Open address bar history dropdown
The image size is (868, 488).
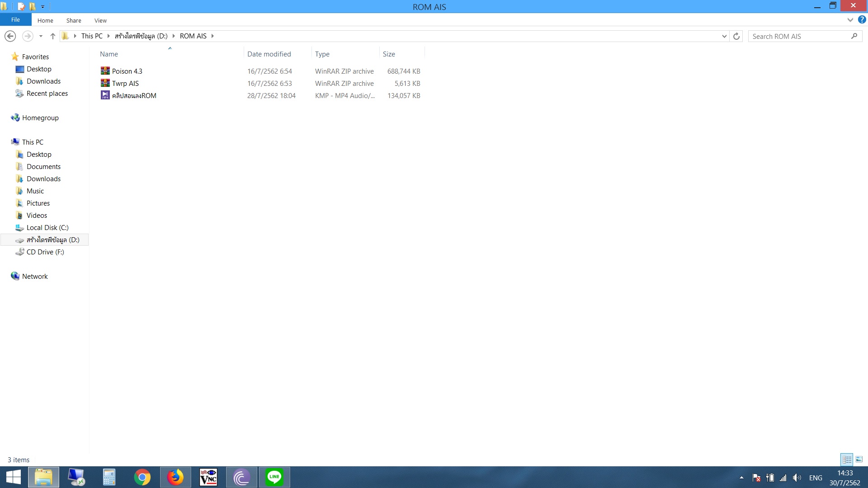(x=724, y=36)
